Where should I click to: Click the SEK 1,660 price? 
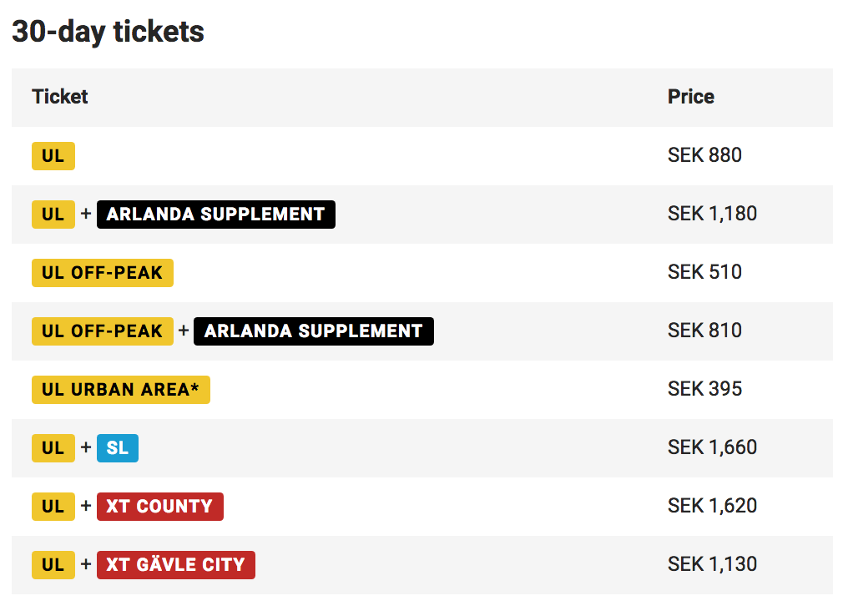[x=712, y=447]
